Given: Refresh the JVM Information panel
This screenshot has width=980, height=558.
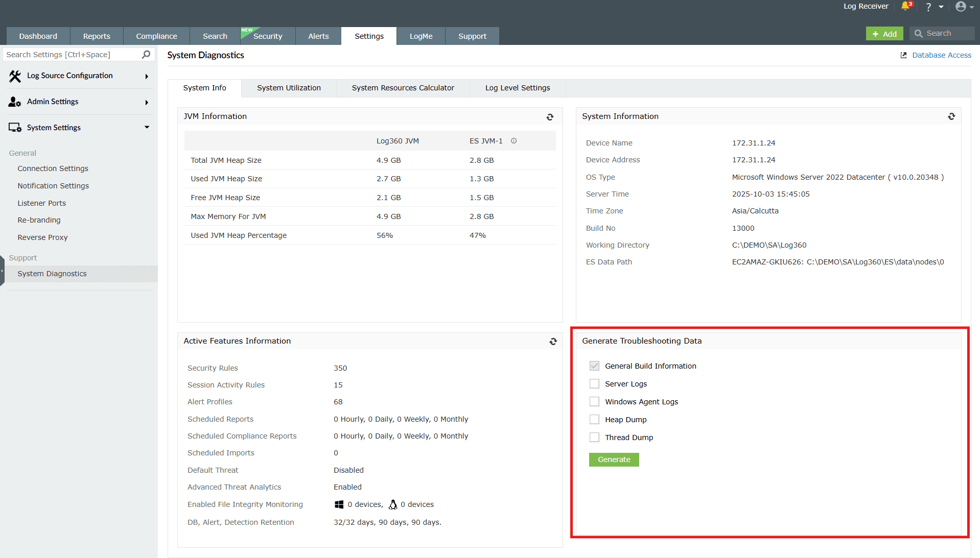Looking at the screenshot, I should pos(550,117).
